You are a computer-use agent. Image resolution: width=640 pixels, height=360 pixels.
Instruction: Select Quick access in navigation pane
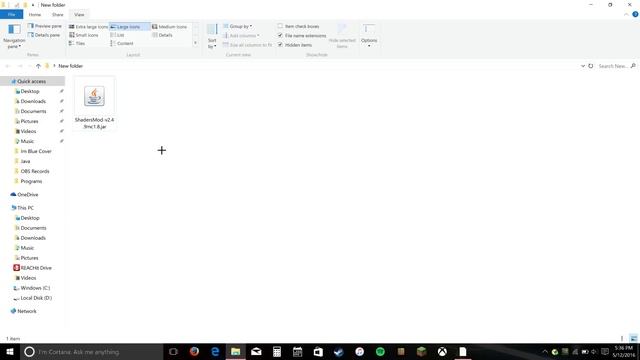click(32, 81)
